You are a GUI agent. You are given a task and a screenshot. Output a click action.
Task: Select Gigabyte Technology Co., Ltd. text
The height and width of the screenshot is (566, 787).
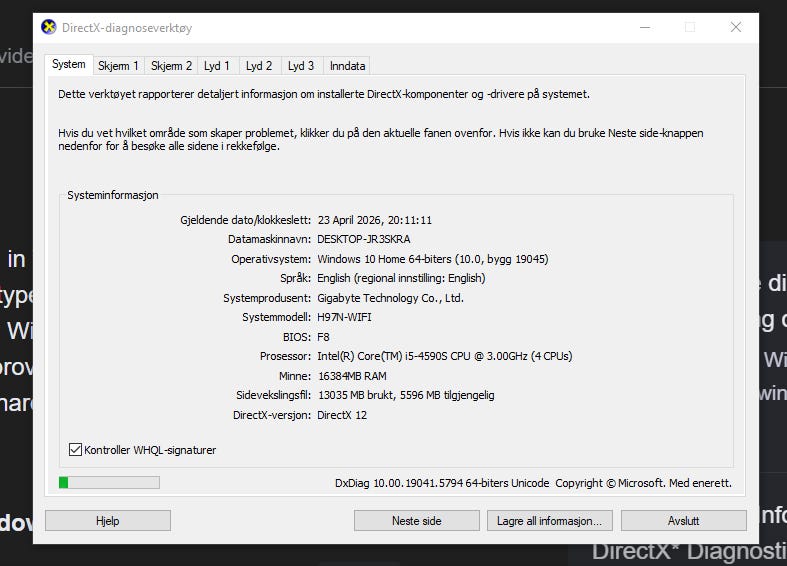[390, 298]
